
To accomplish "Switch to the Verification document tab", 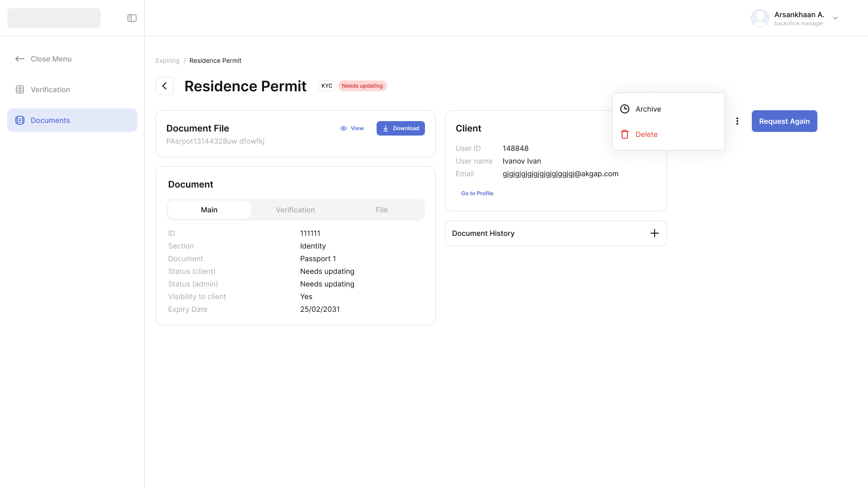I will 295,210.
